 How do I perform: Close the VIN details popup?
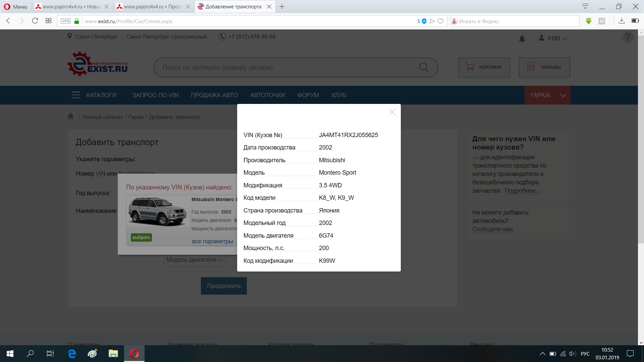pos(392,112)
